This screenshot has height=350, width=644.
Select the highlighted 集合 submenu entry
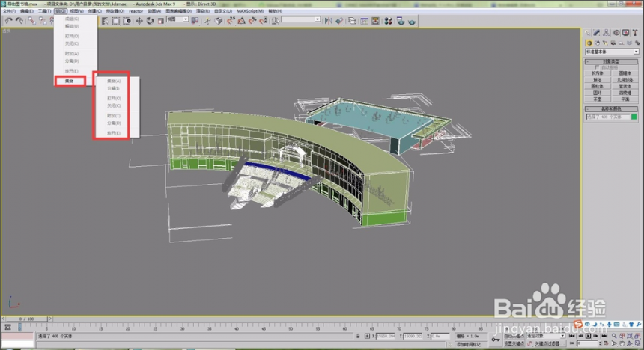tap(70, 81)
